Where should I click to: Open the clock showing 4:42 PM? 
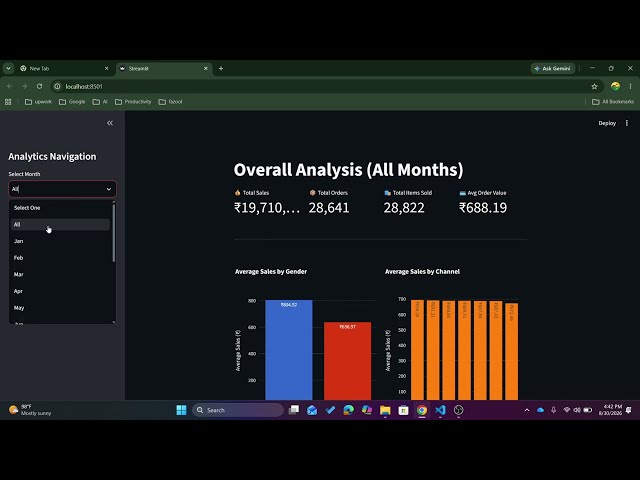click(611, 410)
